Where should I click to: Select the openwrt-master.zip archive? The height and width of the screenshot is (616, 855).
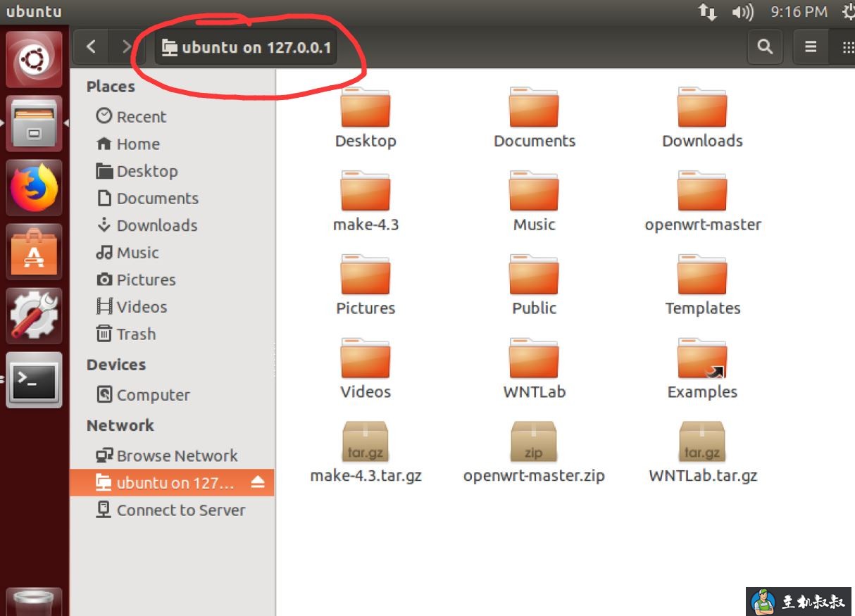coord(534,442)
